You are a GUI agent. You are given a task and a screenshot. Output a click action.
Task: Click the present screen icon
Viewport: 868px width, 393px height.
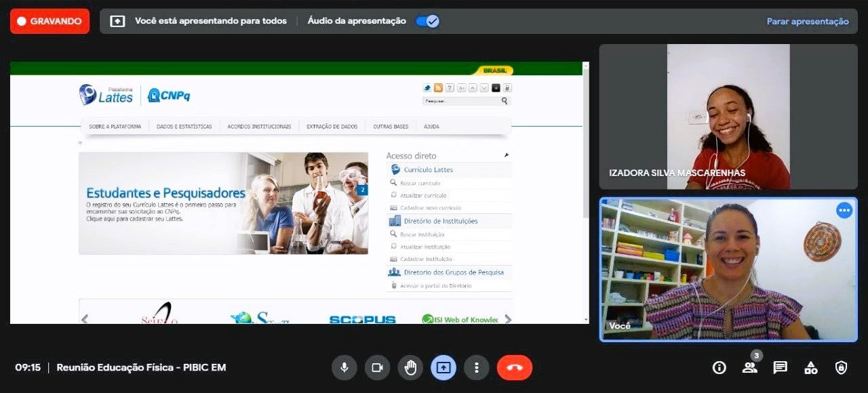pos(443,367)
